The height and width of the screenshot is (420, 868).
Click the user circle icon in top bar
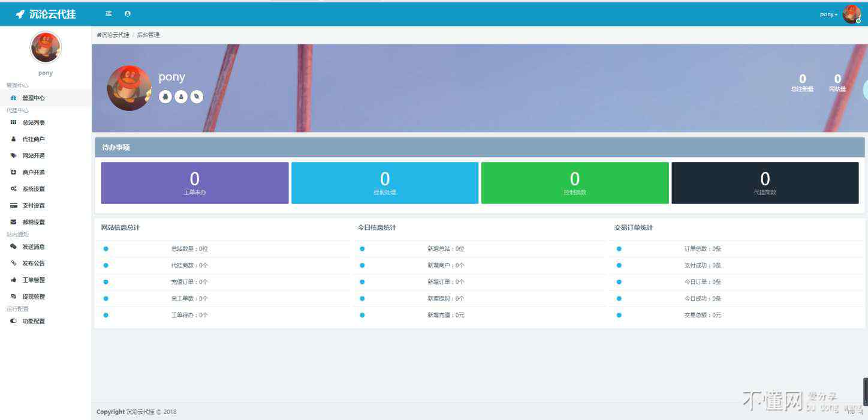tap(128, 13)
